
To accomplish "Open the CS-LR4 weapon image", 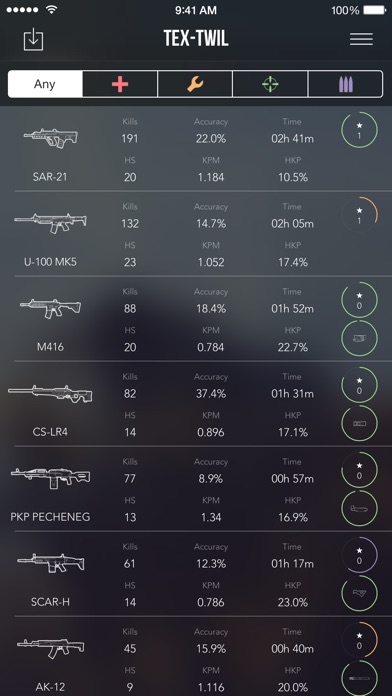I will pyautogui.click(x=50, y=394).
